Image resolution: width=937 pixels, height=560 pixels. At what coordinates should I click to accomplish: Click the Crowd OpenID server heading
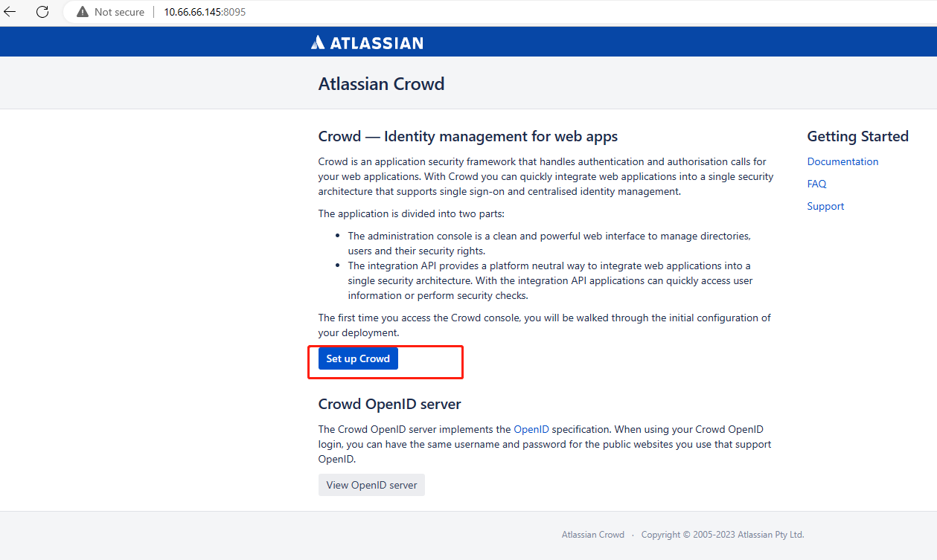point(389,404)
